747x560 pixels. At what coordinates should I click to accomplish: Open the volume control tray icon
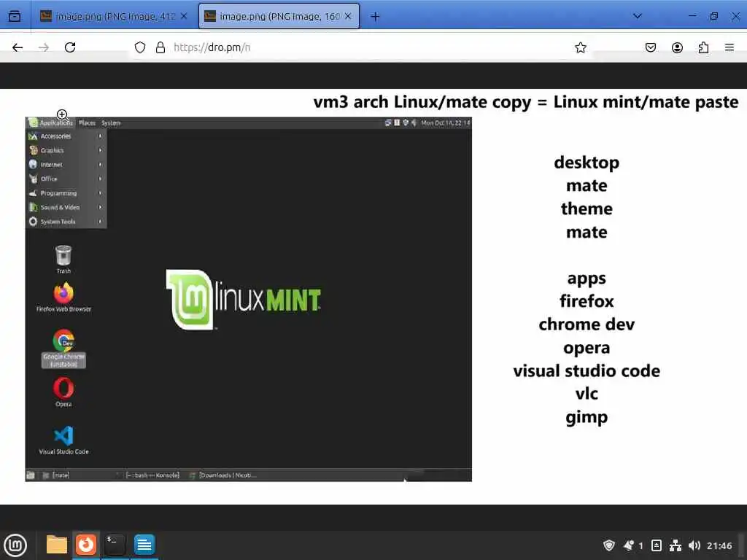(694, 545)
